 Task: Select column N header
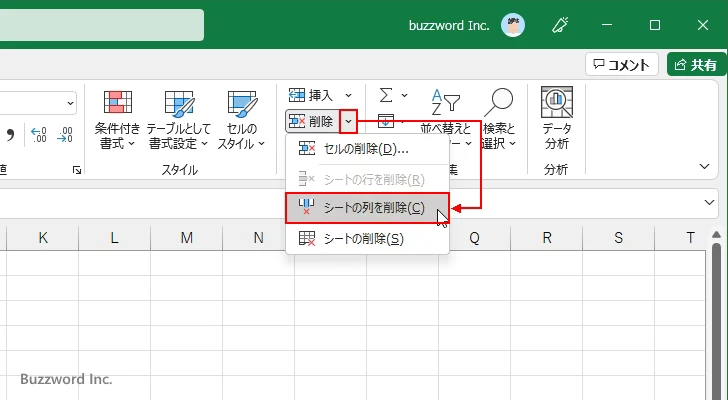coord(259,238)
